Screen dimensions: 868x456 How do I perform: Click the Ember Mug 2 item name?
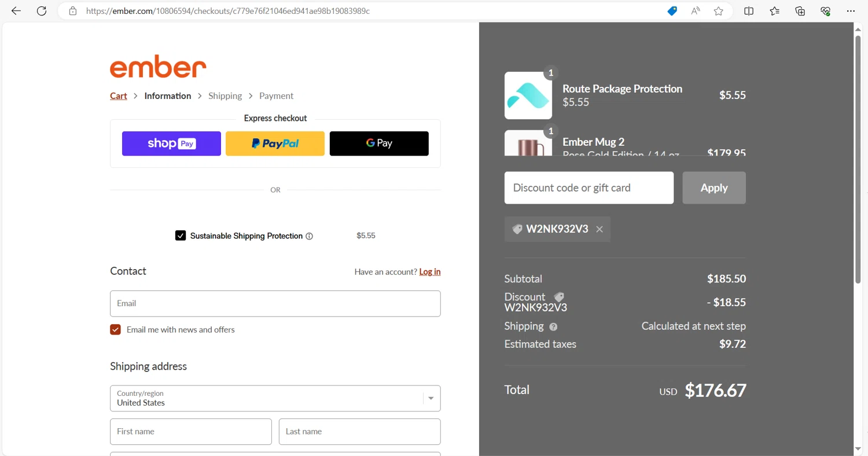click(x=594, y=142)
